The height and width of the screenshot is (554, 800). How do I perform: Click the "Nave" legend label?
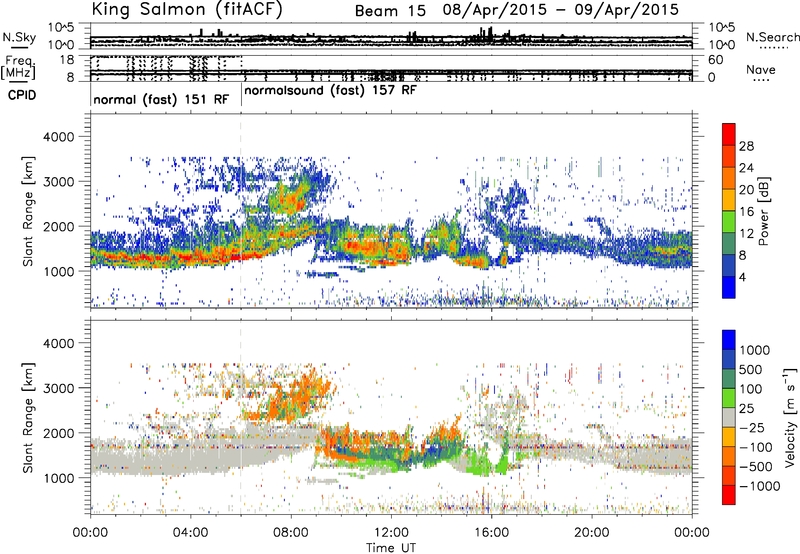click(761, 70)
